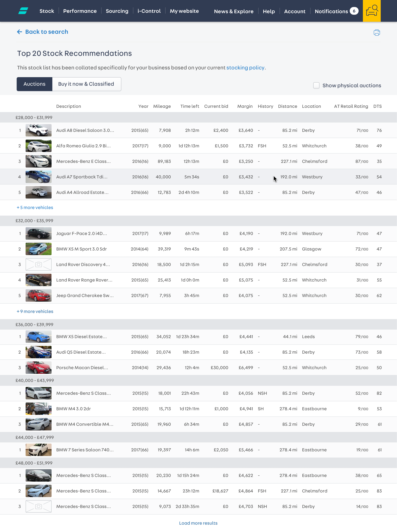This screenshot has height=532, width=397.
Task: Open the yellow car search icon
Action: [x=372, y=11]
